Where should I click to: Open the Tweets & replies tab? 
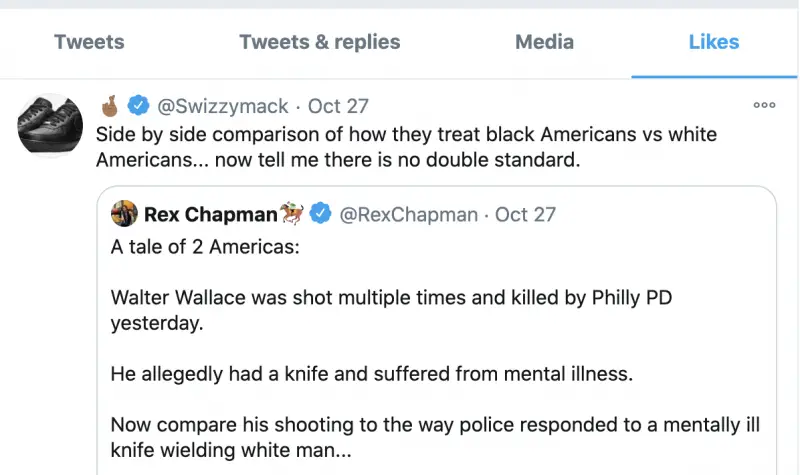(x=319, y=42)
